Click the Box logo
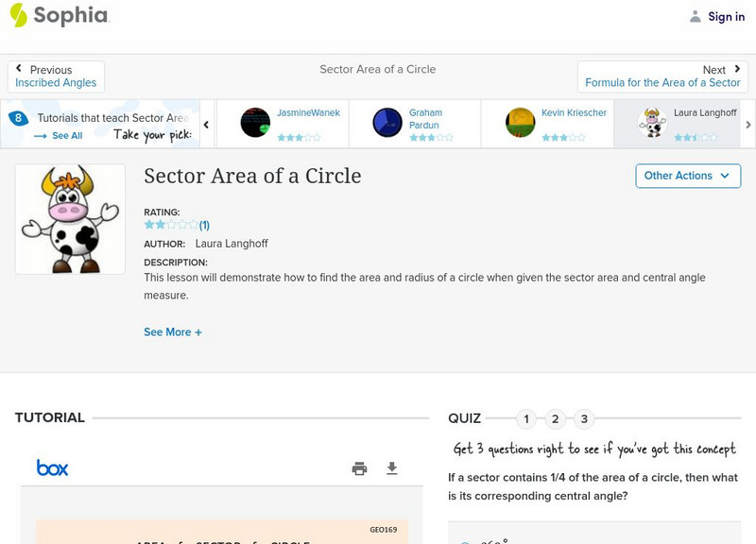The height and width of the screenshot is (544, 756). coord(52,467)
